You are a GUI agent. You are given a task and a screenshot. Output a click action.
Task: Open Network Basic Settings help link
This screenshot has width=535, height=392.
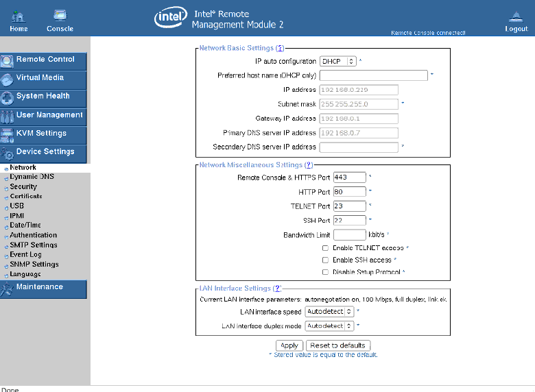(x=280, y=48)
